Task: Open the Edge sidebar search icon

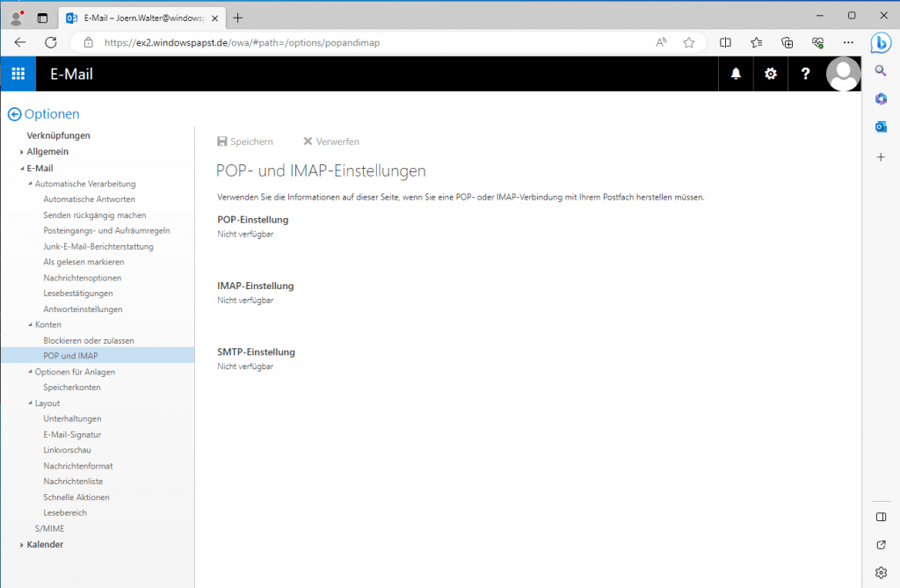Action: coord(881,69)
